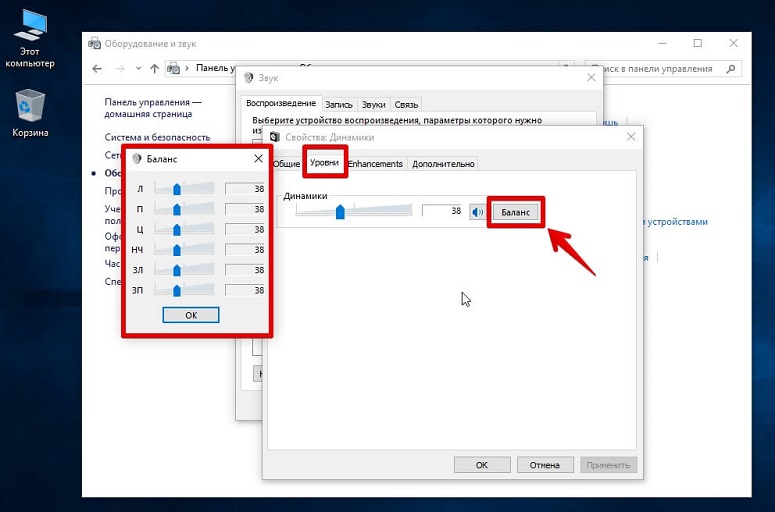This screenshot has height=512, width=775.
Task: Click the ЗЛ channel balance slider
Action: (184, 270)
